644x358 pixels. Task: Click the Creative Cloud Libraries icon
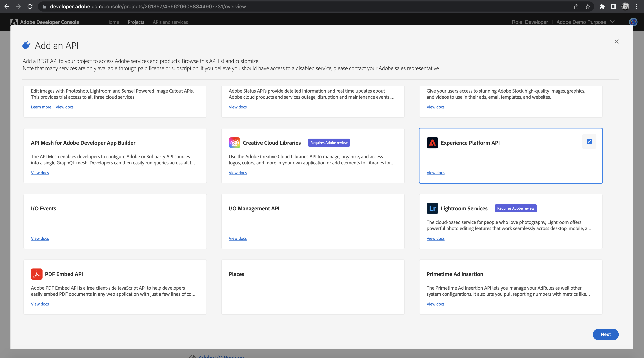(x=234, y=142)
